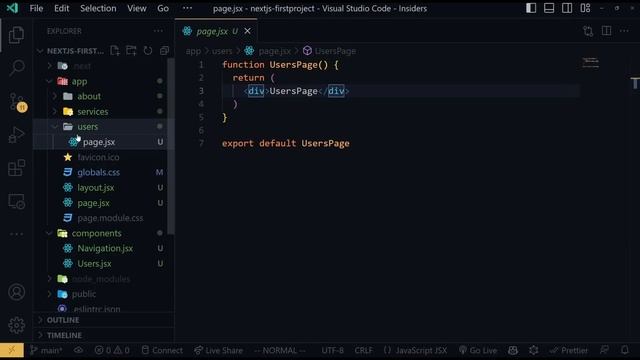Open the Accounts menu
The image size is (640, 360).
pyautogui.click(x=16, y=292)
